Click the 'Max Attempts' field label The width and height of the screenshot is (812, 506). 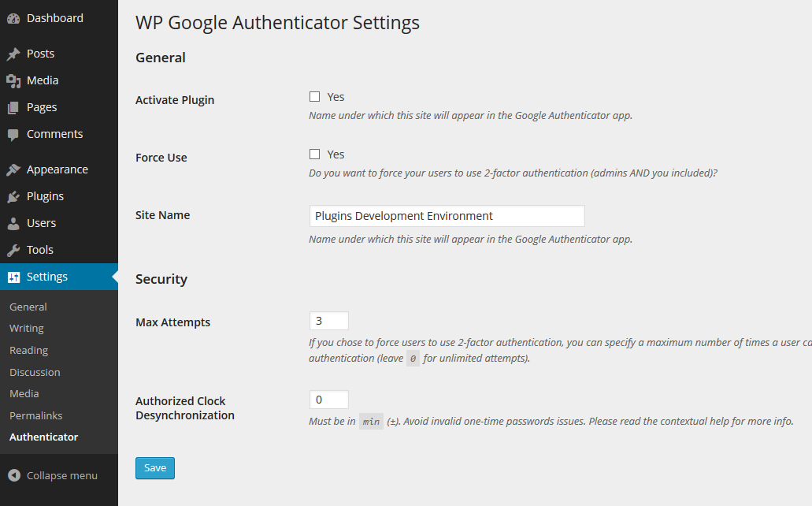(x=173, y=322)
